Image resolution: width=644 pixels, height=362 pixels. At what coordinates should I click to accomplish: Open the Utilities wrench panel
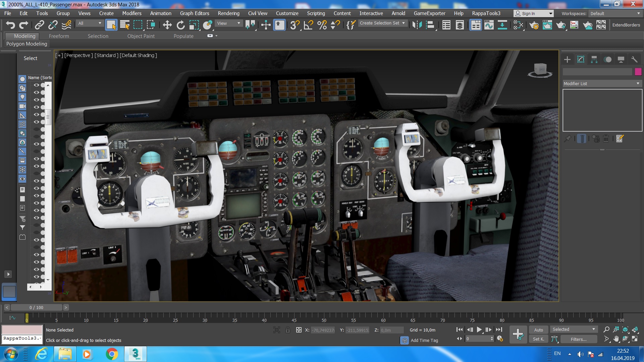[634, 60]
